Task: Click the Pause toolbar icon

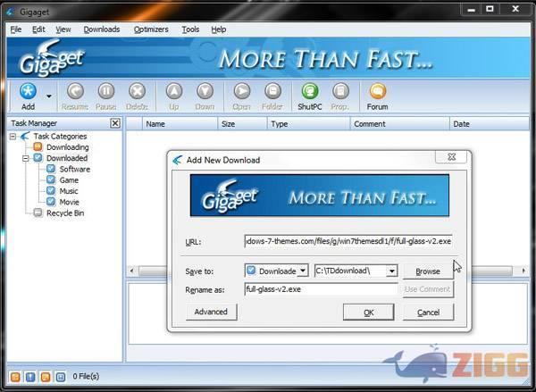Action: [x=106, y=92]
